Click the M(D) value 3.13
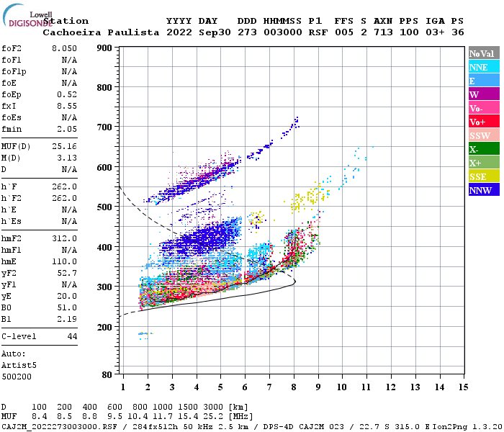The image size is (504, 432). (x=67, y=158)
